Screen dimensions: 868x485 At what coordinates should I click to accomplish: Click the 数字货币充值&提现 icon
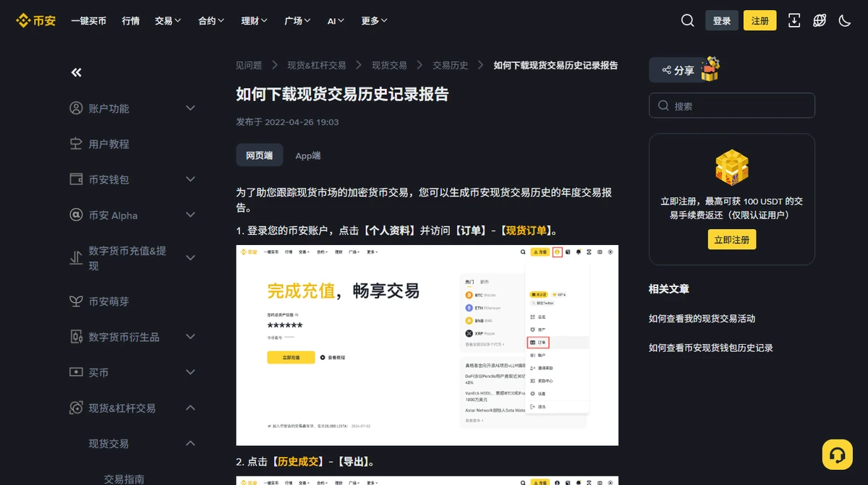point(76,257)
